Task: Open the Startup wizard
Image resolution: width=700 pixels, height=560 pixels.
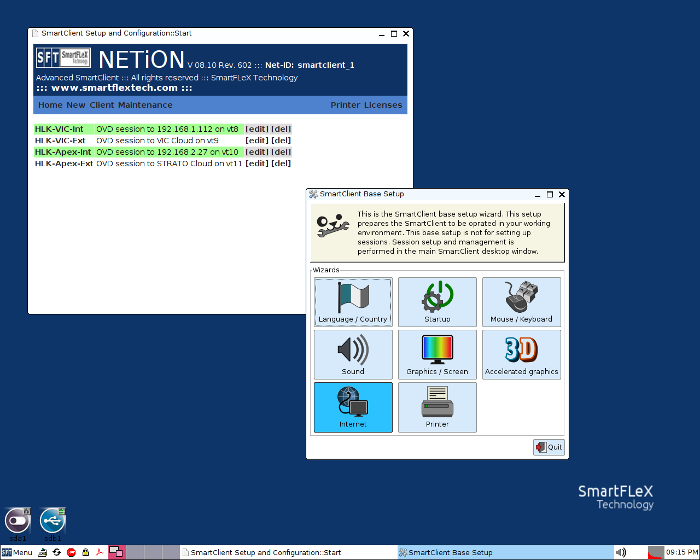Action: 437,301
